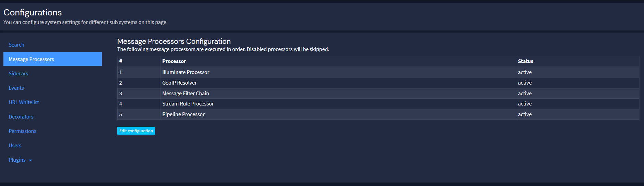
Task: Expand the Plugins dropdown caret
Action: click(31, 160)
